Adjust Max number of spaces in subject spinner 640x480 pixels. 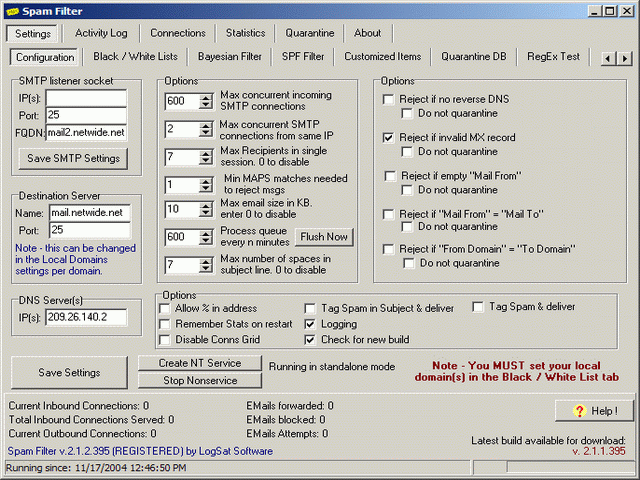point(206,265)
